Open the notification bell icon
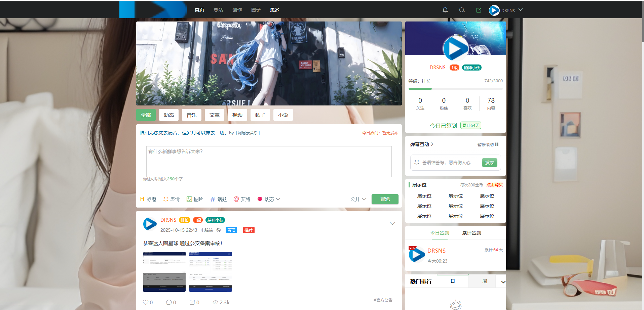The image size is (644, 310). pos(445,10)
